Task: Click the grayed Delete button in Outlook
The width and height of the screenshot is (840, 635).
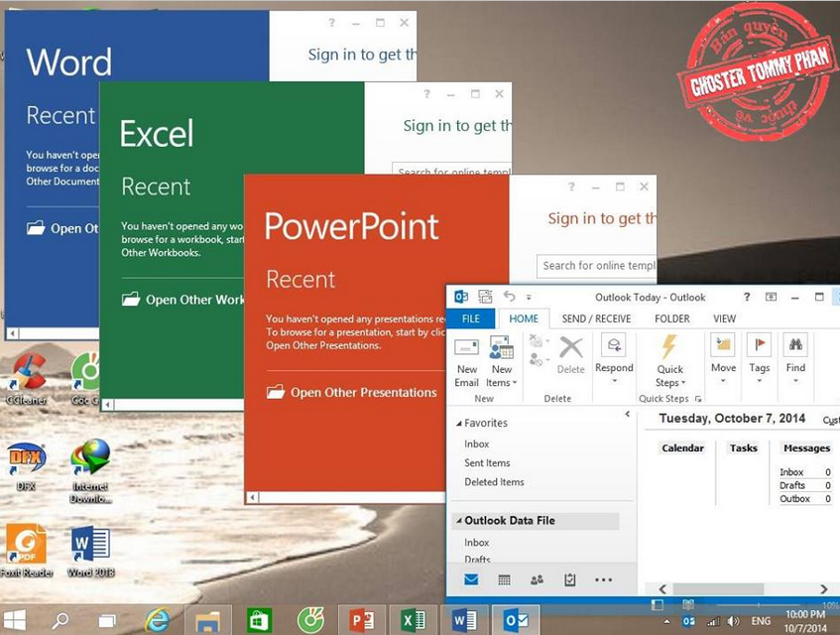Action: [570, 356]
